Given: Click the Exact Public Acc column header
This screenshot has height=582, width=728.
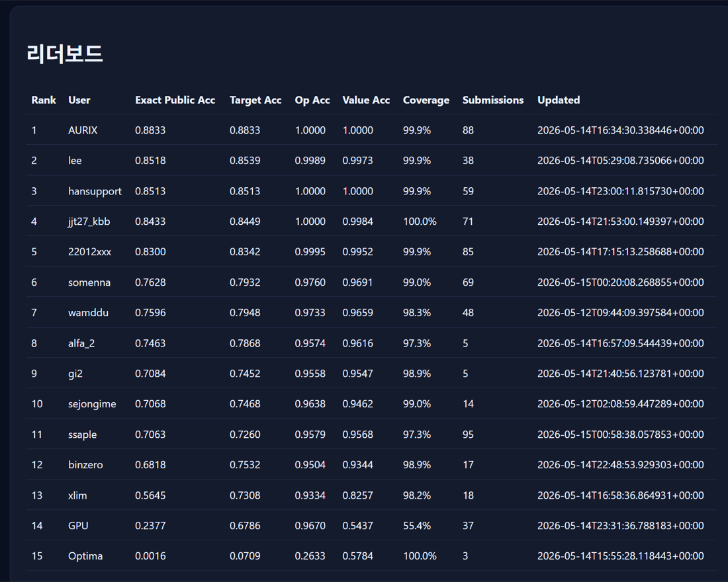Looking at the screenshot, I should click(x=175, y=101).
